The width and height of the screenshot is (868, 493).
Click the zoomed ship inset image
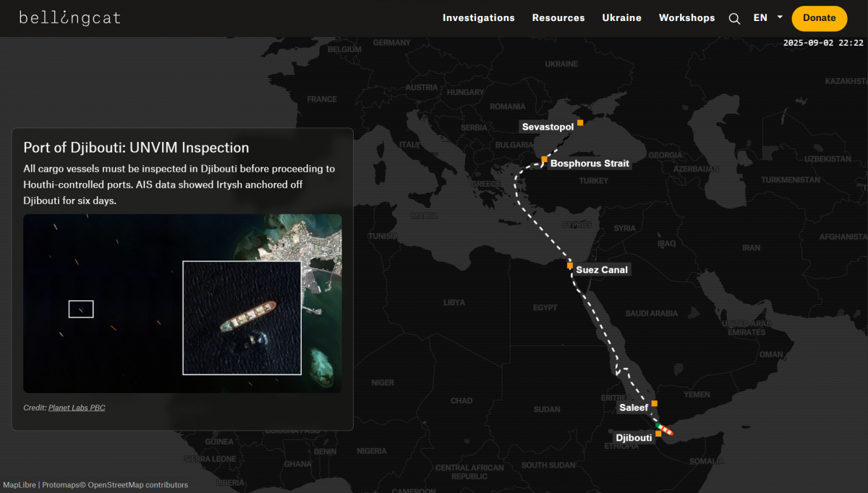(242, 318)
